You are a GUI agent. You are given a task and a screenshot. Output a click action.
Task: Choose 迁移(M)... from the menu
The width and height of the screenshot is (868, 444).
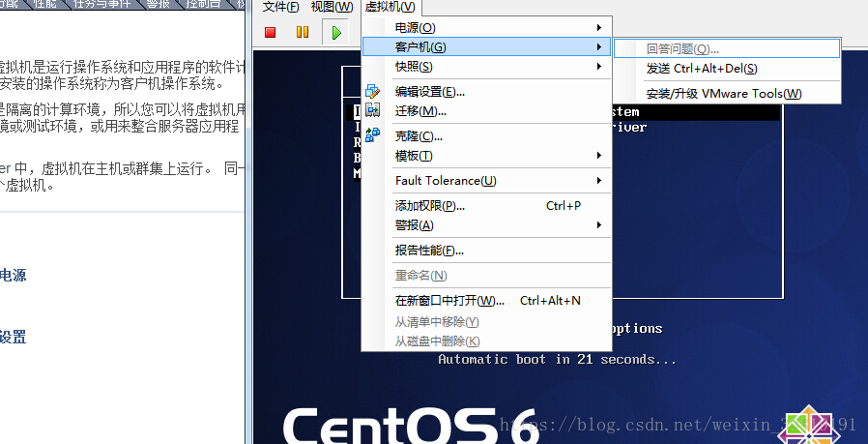coord(486,111)
